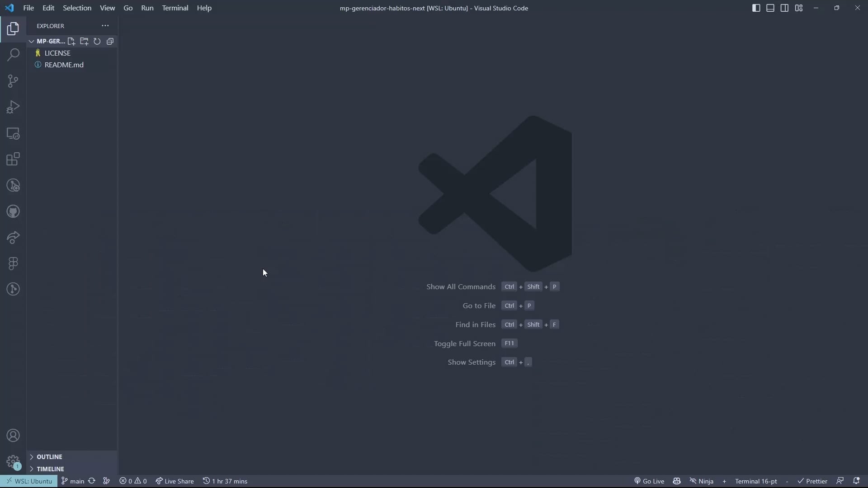Click the WSL: Ubuntu remote indicator
Screen dimensions: 868x488
(29, 481)
